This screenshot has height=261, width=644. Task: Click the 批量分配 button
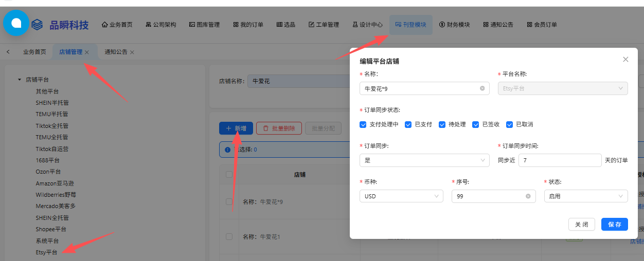coord(323,128)
